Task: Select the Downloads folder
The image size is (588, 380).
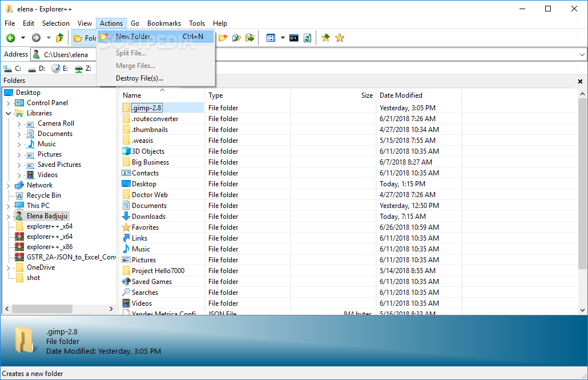Action: click(148, 216)
